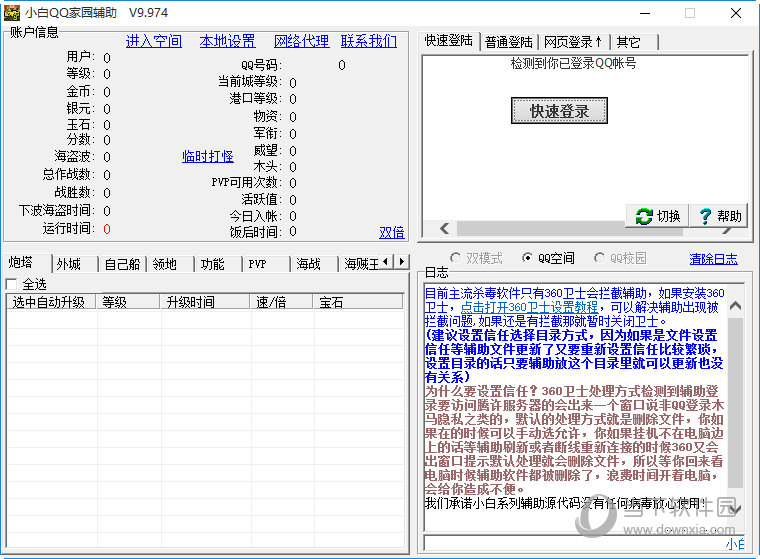Image resolution: width=760 pixels, height=559 pixels.
Task: Click the blue question mark 帮助 button
Action: click(718, 216)
